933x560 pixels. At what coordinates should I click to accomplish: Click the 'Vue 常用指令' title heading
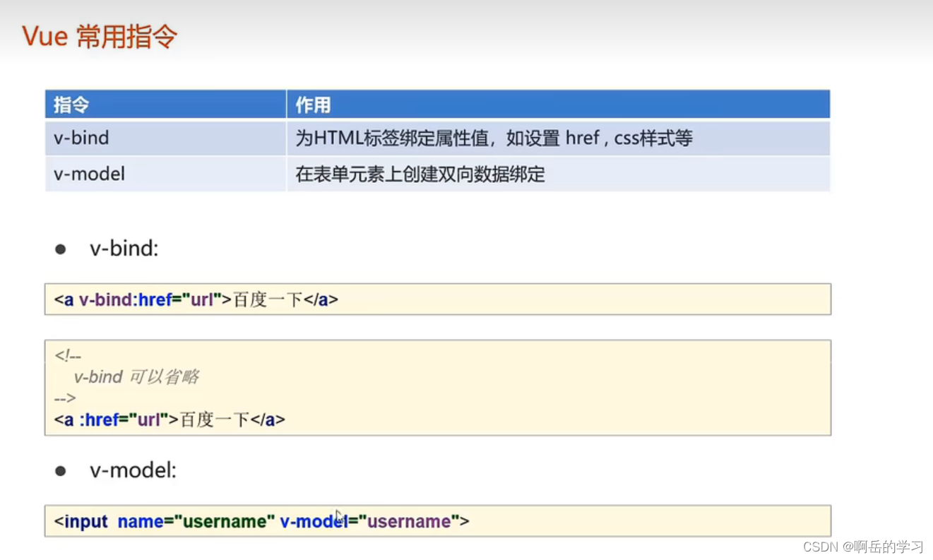click(99, 35)
